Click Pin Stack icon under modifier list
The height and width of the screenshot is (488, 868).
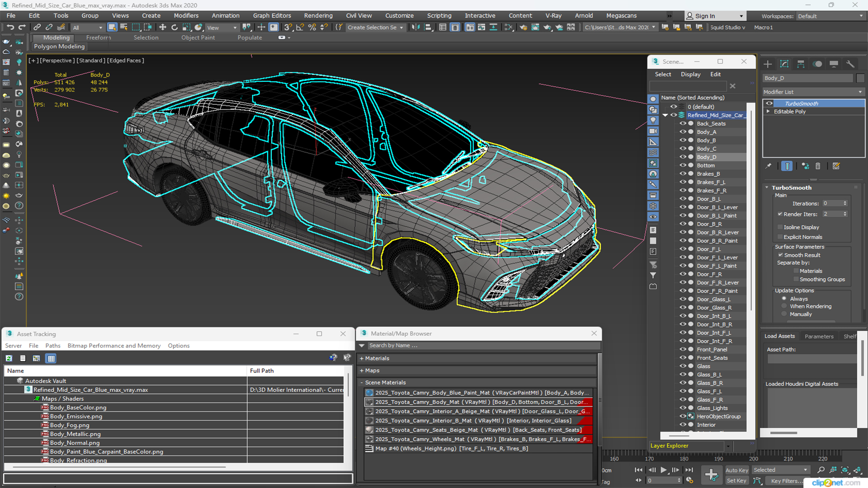tap(769, 166)
